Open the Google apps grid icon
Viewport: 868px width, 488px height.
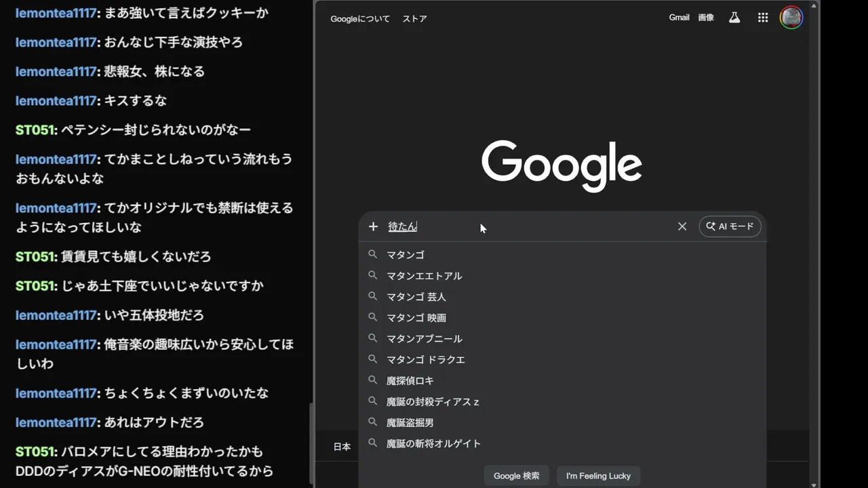click(x=763, y=18)
